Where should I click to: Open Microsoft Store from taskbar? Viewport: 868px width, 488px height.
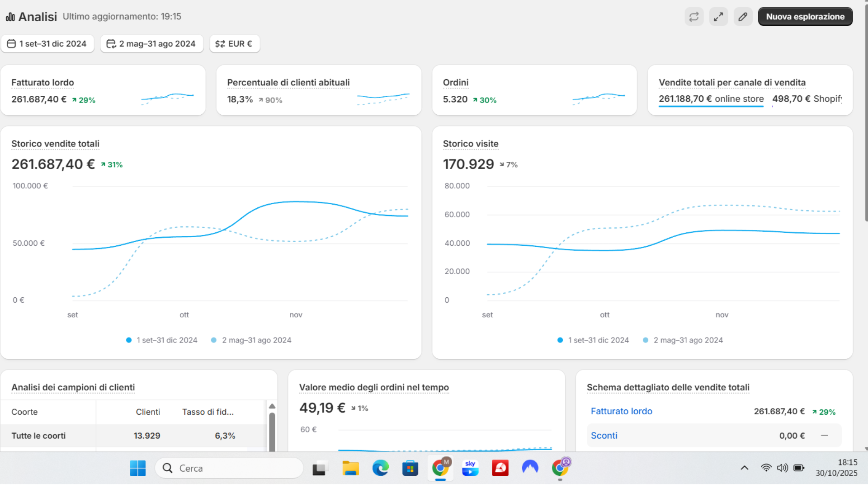coord(410,468)
